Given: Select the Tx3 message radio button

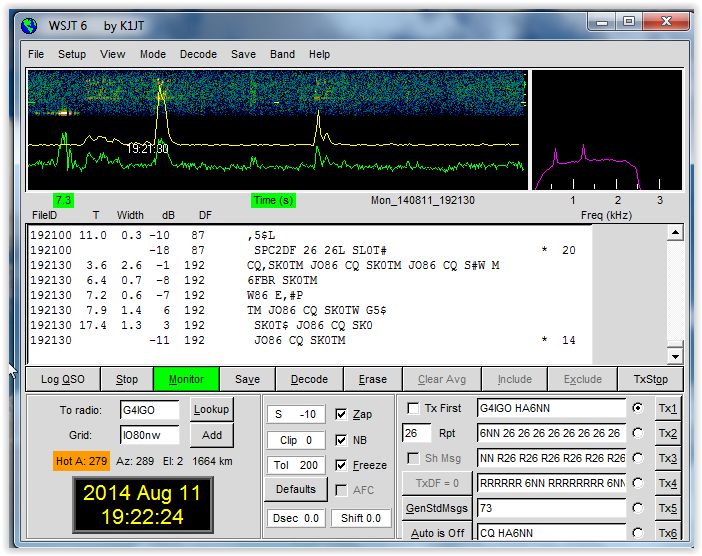Looking at the screenshot, I should tap(638, 458).
